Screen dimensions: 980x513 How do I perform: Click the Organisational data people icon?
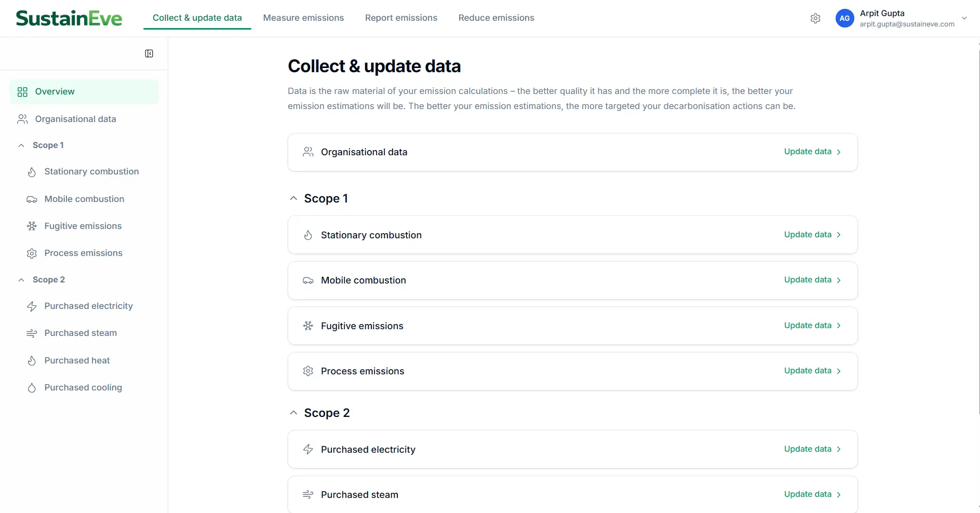pyautogui.click(x=22, y=119)
